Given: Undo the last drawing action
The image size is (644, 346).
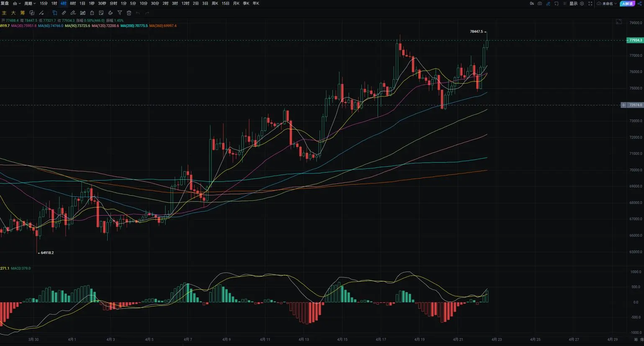Looking at the screenshot, I should tap(138, 13).
